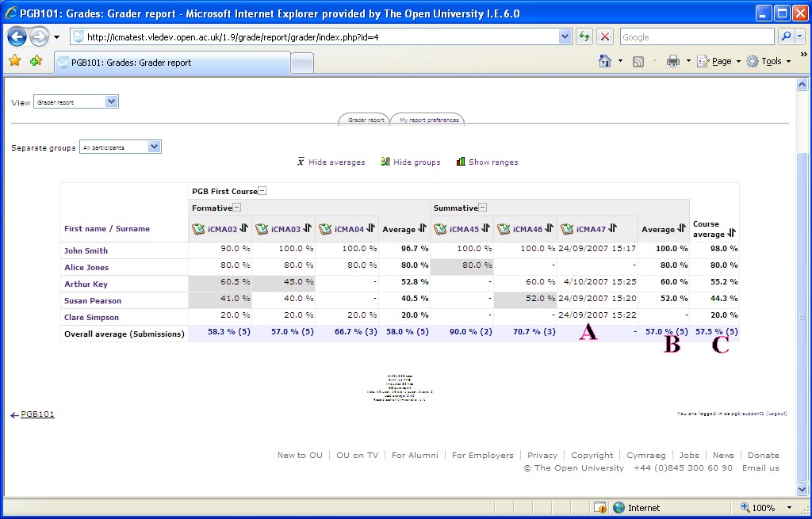Open Susan Pearson's profile link
812x519 pixels.
(93, 300)
